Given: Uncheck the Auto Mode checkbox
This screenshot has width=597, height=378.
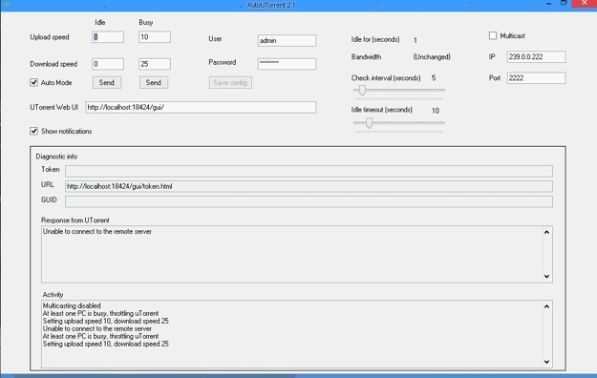Looking at the screenshot, I should coord(34,83).
